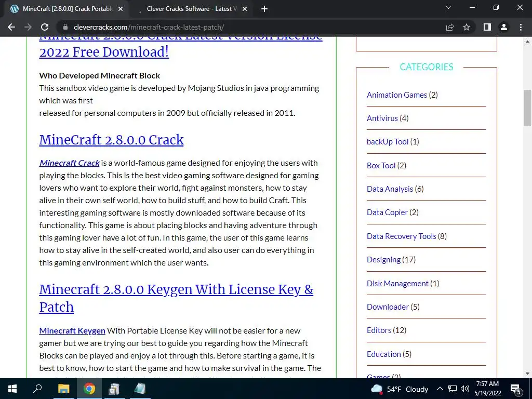View site security lock information
This screenshot has height=399, width=532.
tap(65, 27)
